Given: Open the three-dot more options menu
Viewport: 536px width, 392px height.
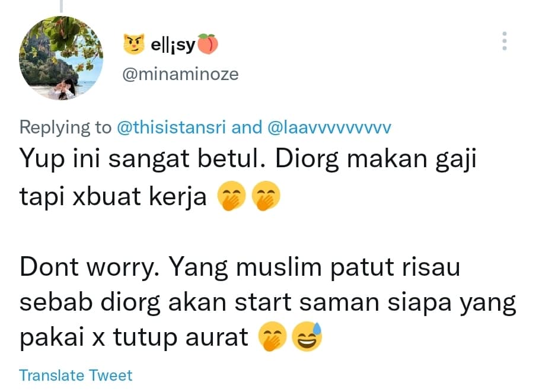Looking at the screenshot, I should (x=504, y=41).
